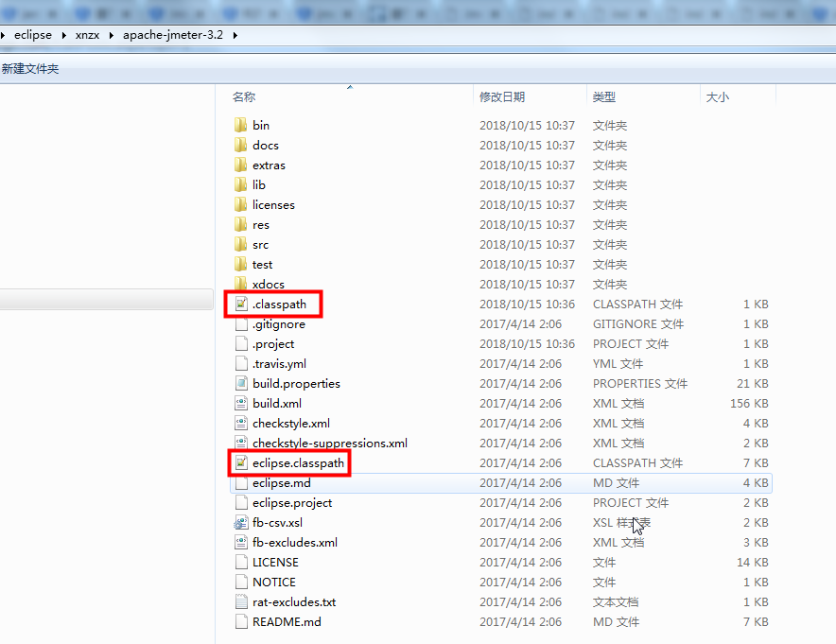The width and height of the screenshot is (836, 644).
Task: Open the docs folder icon
Action: coord(240,145)
